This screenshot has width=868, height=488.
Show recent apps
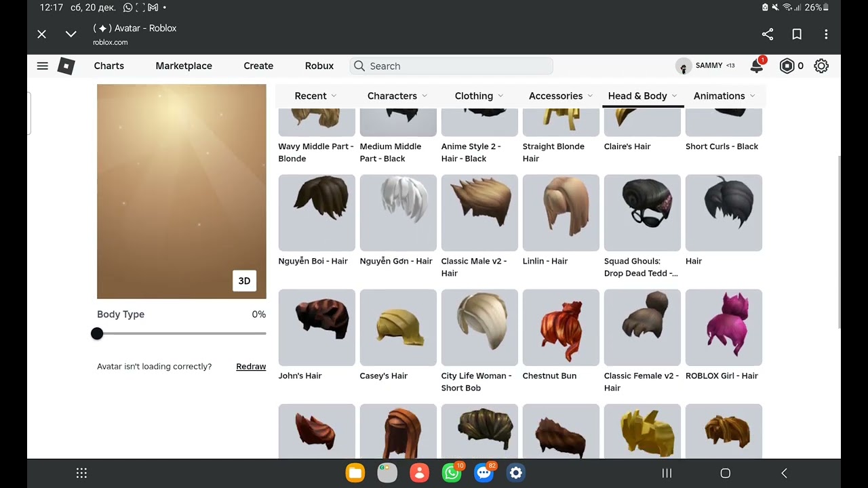[x=667, y=473]
